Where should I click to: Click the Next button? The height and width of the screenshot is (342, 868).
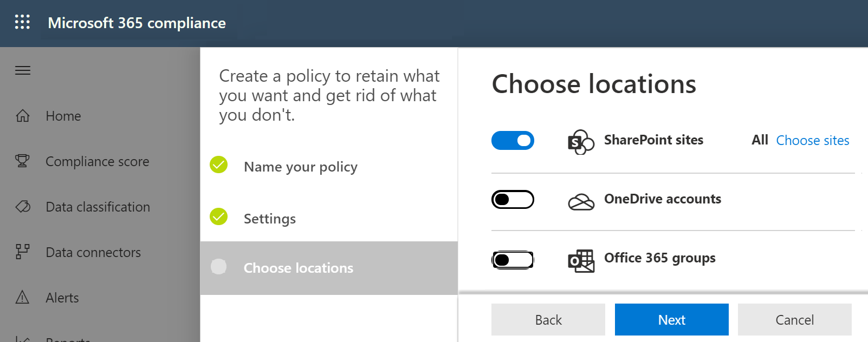click(671, 319)
